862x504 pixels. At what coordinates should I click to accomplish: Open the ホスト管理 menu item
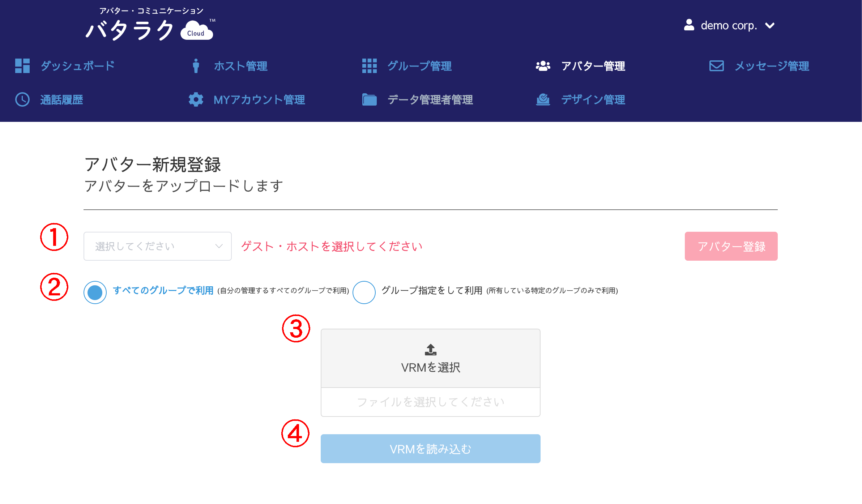240,66
